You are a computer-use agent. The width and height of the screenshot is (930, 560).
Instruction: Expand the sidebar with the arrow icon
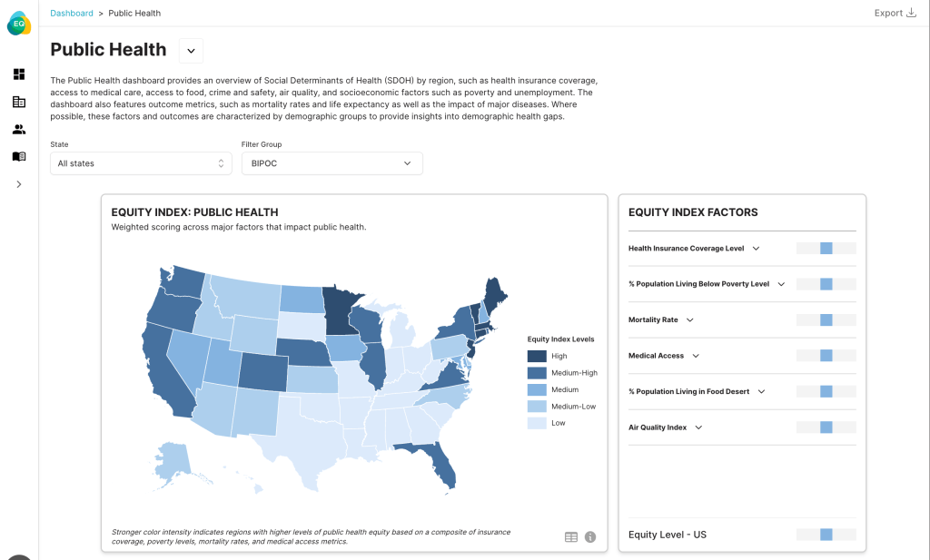click(19, 184)
